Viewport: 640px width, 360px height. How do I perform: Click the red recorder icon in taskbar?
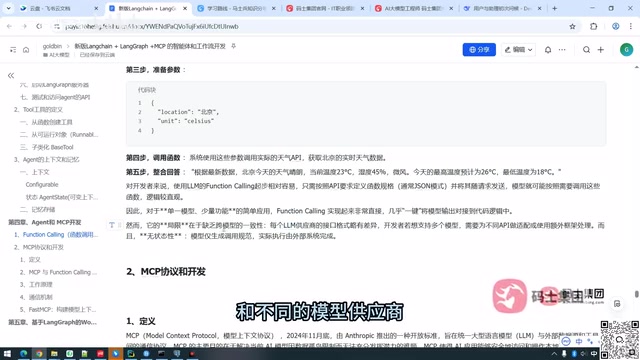(192, 354)
